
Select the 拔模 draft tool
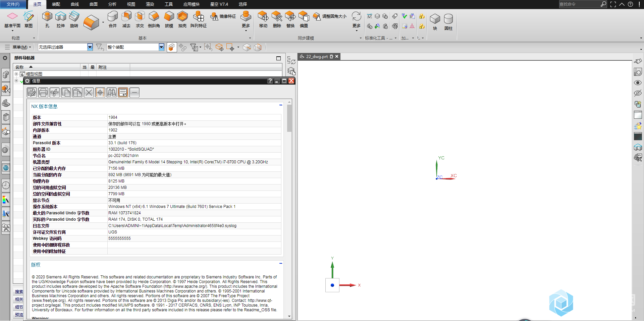(x=169, y=19)
